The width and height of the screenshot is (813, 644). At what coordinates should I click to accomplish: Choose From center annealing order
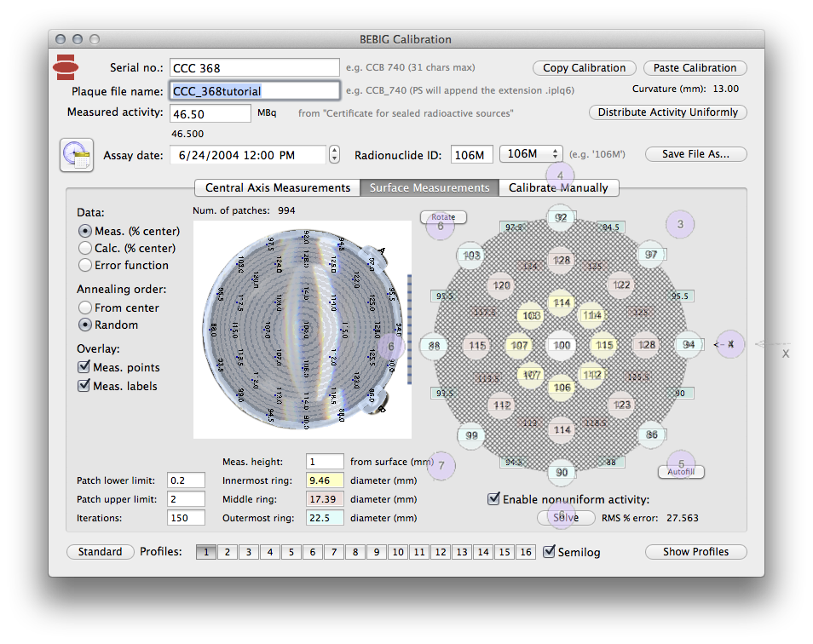point(85,308)
